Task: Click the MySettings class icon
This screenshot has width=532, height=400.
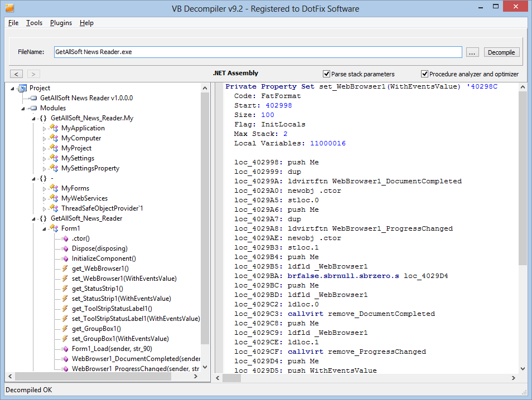Action: [x=54, y=158]
